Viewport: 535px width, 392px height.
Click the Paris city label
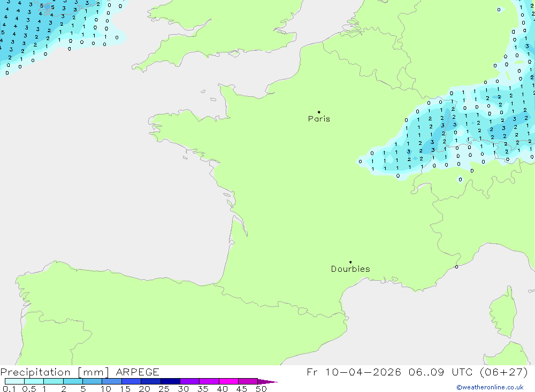(x=319, y=119)
